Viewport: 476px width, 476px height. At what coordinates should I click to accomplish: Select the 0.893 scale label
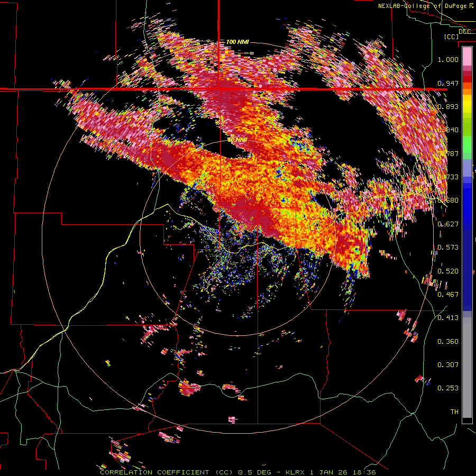pos(448,106)
